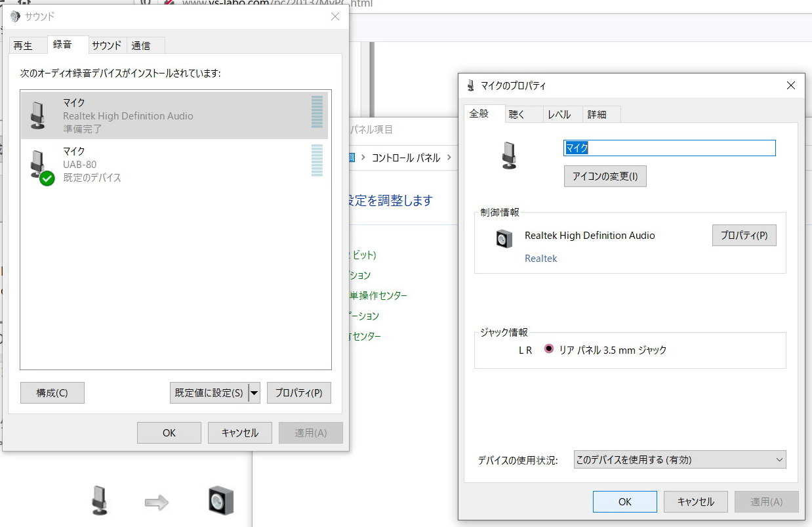Click the microphone name text field
Screen dimensions: 812x527
[x=669, y=148]
